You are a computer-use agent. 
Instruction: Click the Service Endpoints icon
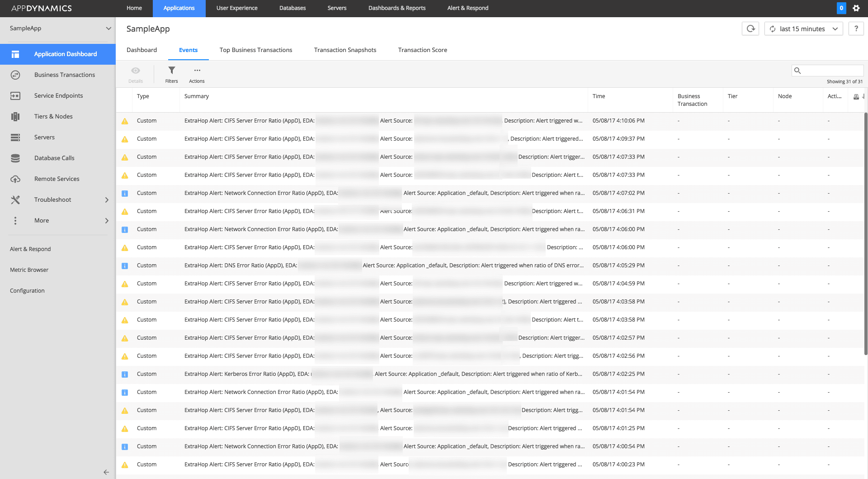[x=15, y=96]
